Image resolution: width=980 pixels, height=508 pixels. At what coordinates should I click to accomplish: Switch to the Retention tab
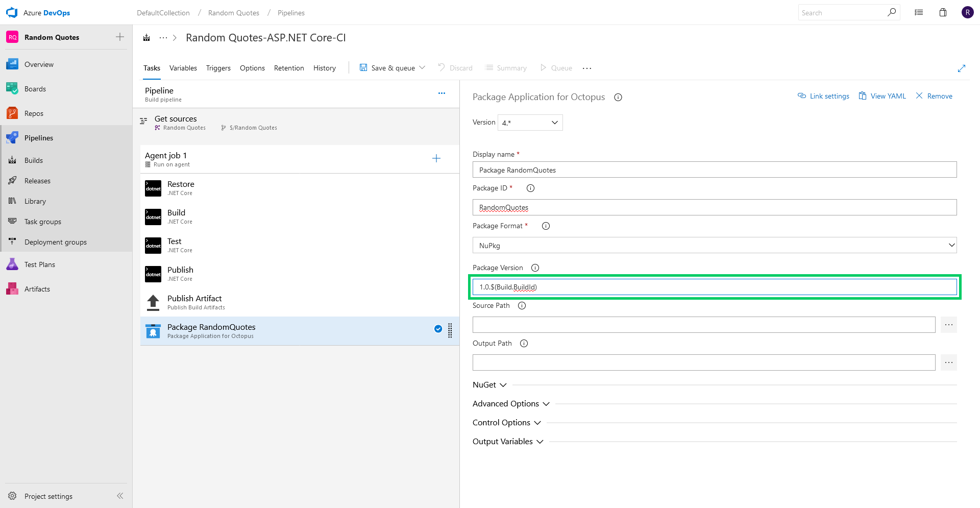coord(289,68)
